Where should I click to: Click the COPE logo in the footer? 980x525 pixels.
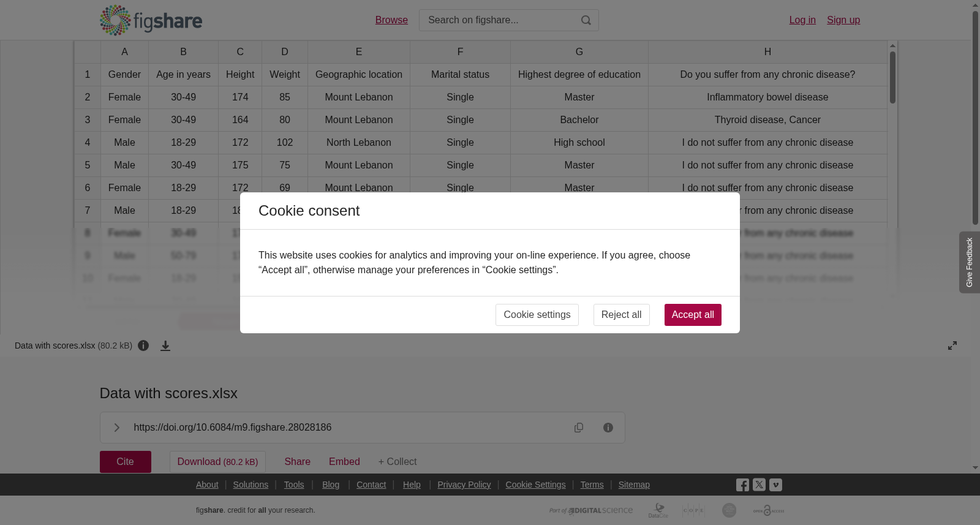tap(693, 510)
